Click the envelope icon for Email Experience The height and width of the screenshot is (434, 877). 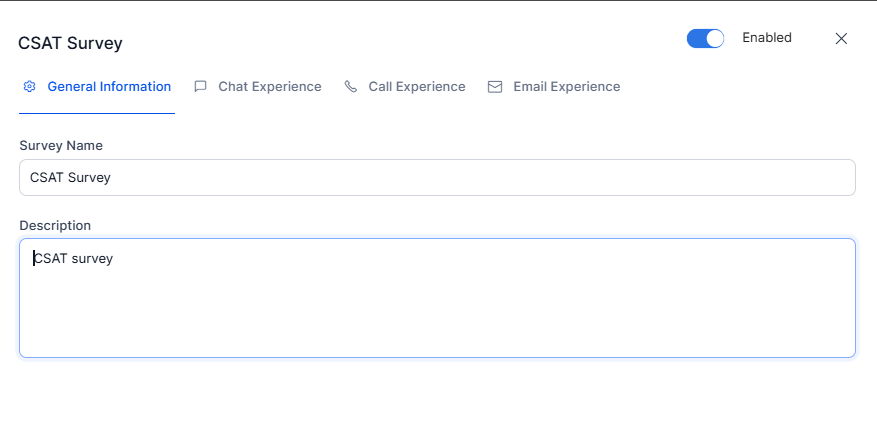(494, 87)
